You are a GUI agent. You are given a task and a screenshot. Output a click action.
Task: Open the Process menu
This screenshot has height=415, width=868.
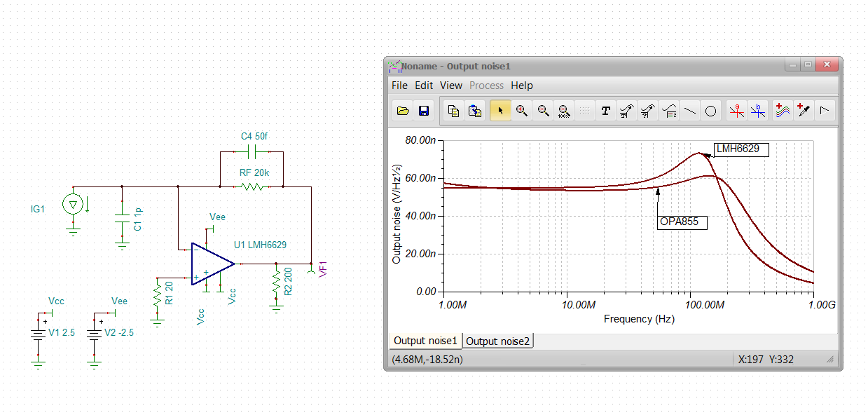pos(486,86)
